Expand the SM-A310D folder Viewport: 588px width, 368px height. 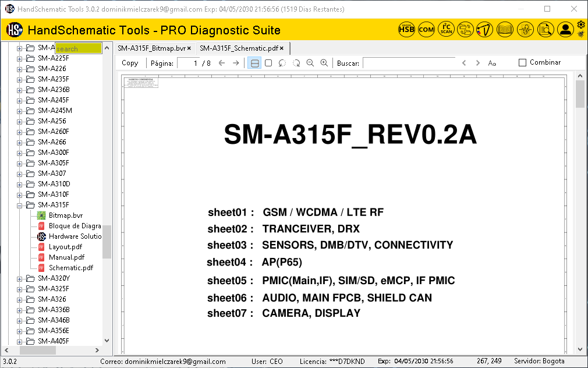click(x=19, y=184)
